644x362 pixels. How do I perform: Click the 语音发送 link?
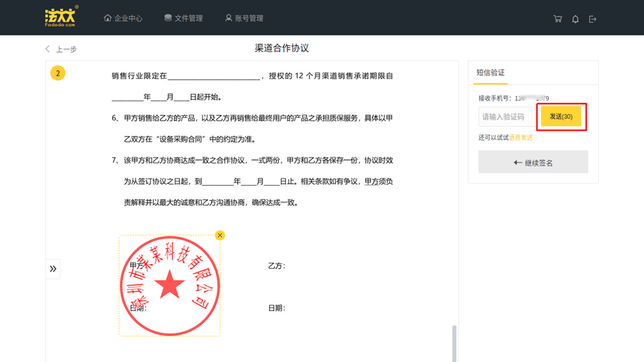pos(520,137)
